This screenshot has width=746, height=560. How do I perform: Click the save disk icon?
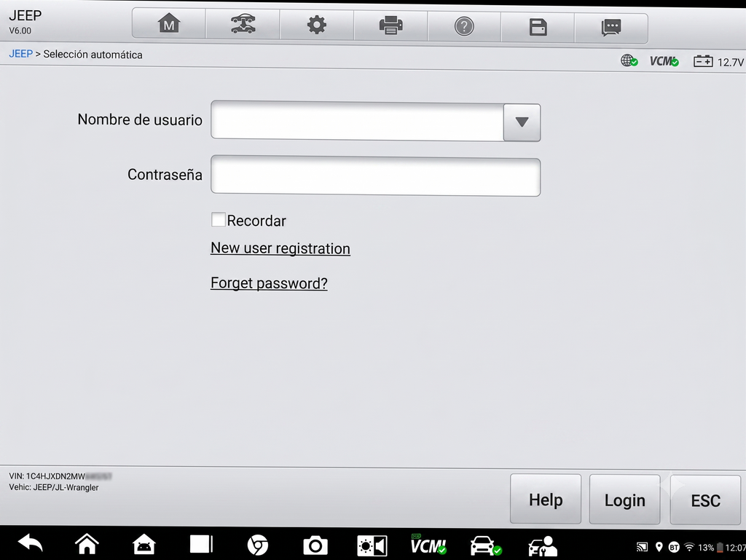tap(538, 27)
